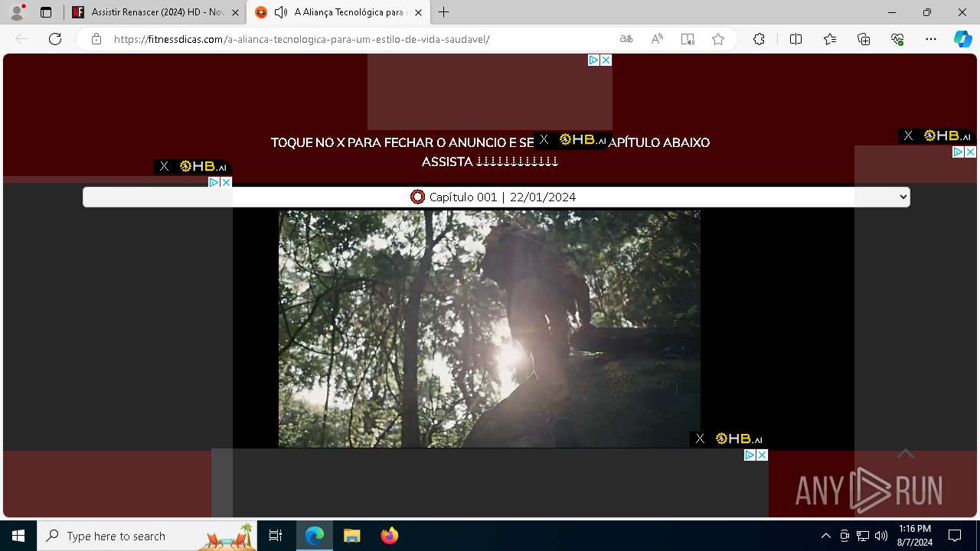This screenshot has width=980, height=551.
Task: Mute the tab using the speaker icon
Action: [x=281, y=12]
